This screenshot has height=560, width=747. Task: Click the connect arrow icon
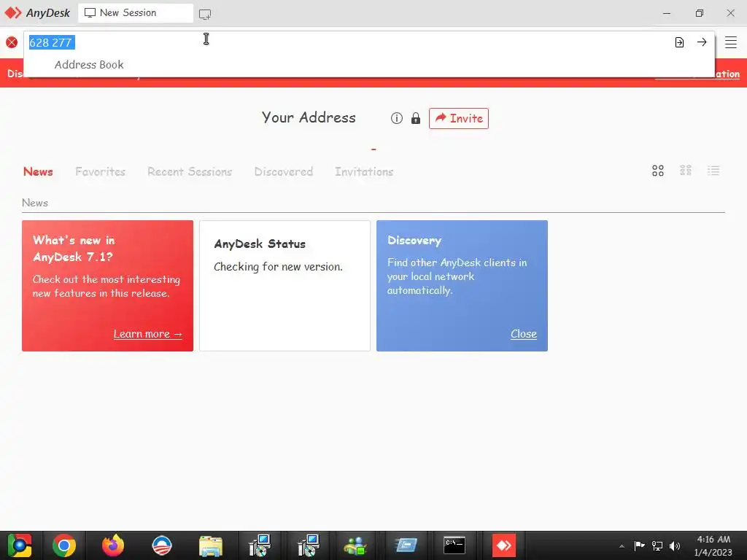[x=702, y=42]
